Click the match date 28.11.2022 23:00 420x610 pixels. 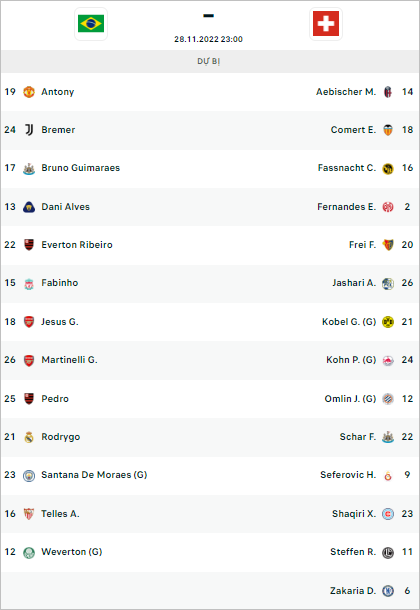(208, 39)
